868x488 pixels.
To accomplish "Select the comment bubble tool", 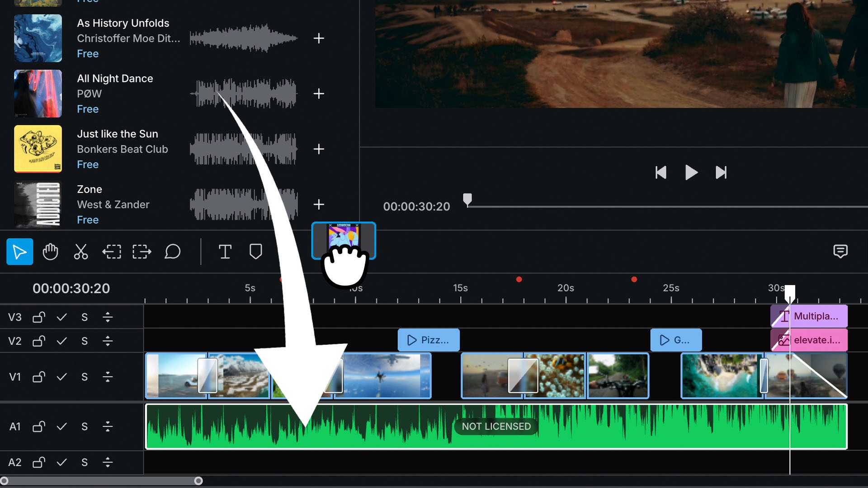I will click(172, 252).
